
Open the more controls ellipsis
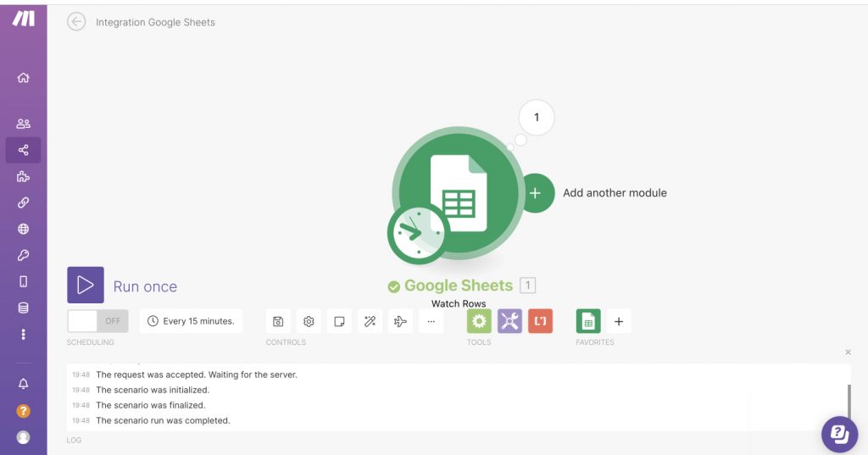[x=431, y=321]
